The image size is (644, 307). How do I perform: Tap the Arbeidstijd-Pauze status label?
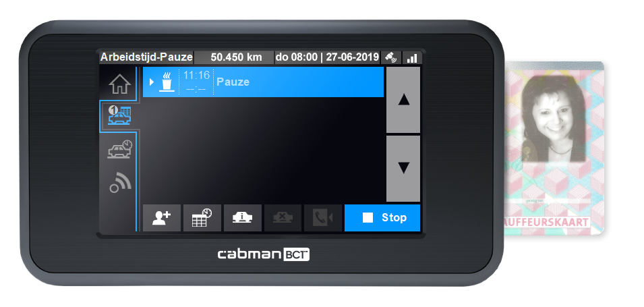pos(146,57)
